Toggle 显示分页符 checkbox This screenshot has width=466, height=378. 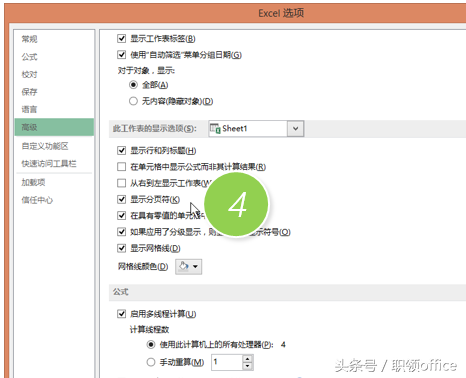[x=121, y=199]
